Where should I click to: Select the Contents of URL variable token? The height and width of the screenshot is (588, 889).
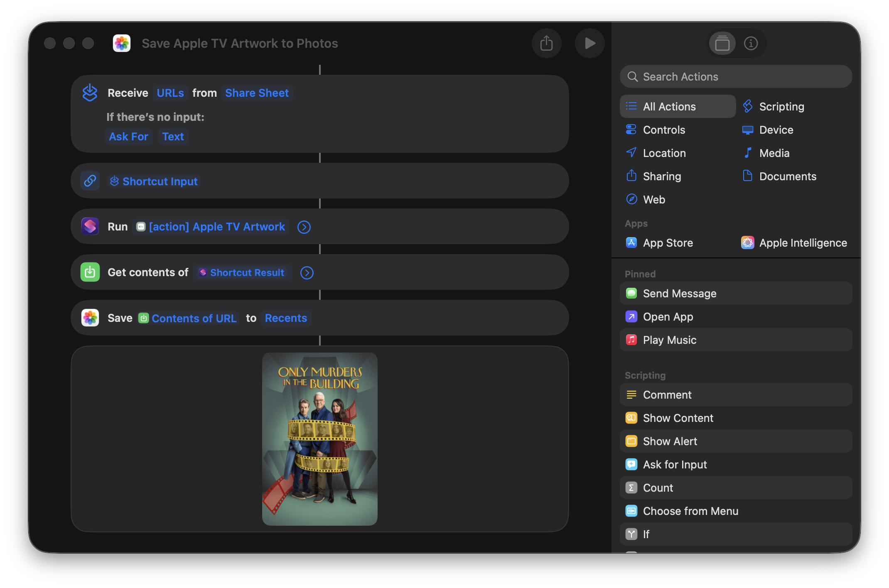click(188, 318)
